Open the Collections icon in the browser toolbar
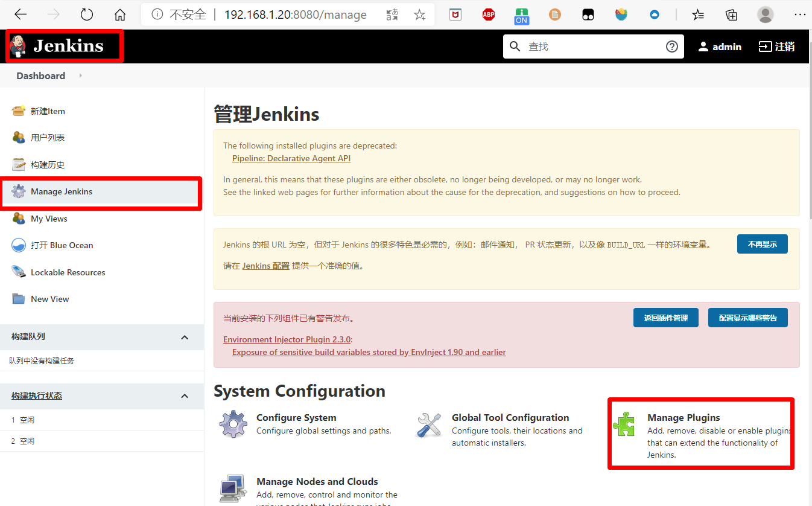812x506 pixels. (731, 14)
